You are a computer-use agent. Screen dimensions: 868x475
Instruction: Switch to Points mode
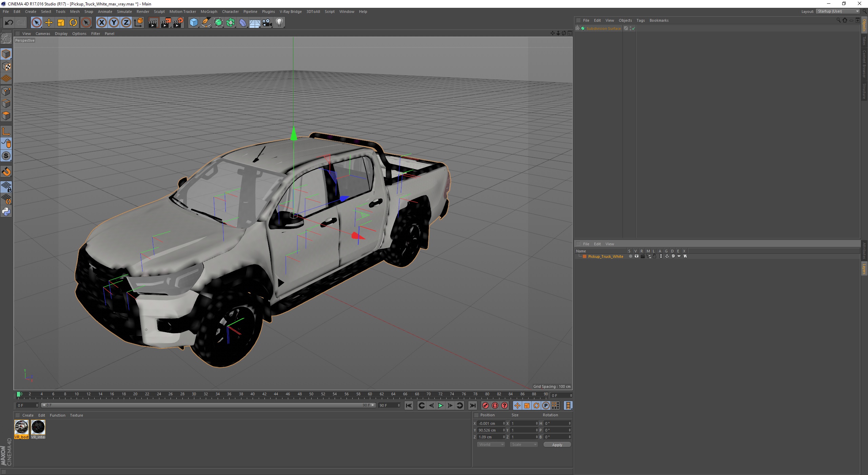coord(6,91)
